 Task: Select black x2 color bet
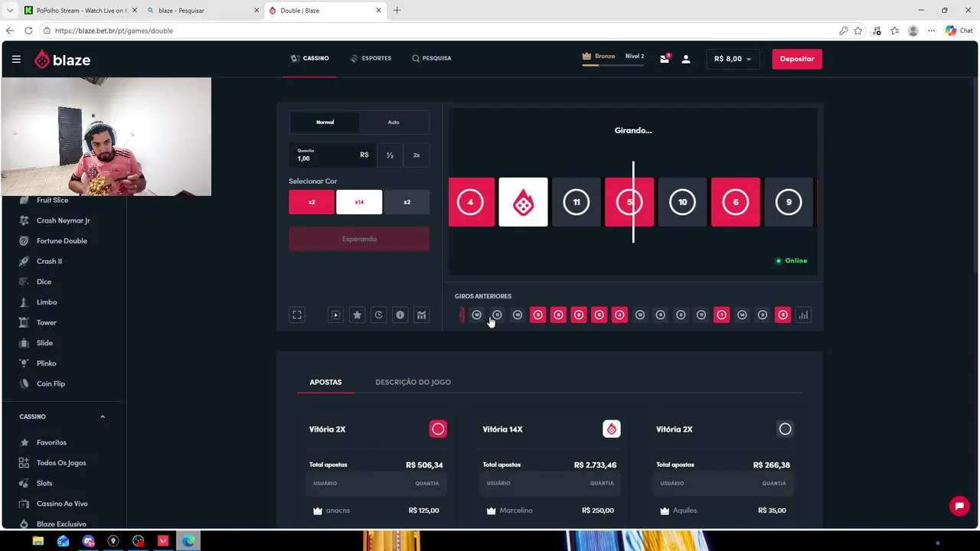coord(407,202)
